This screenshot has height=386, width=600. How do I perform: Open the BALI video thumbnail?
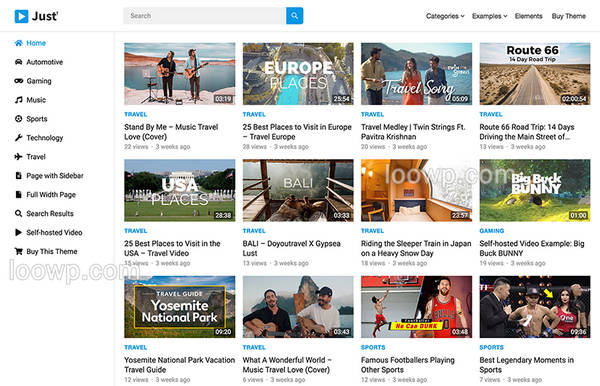(x=298, y=190)
